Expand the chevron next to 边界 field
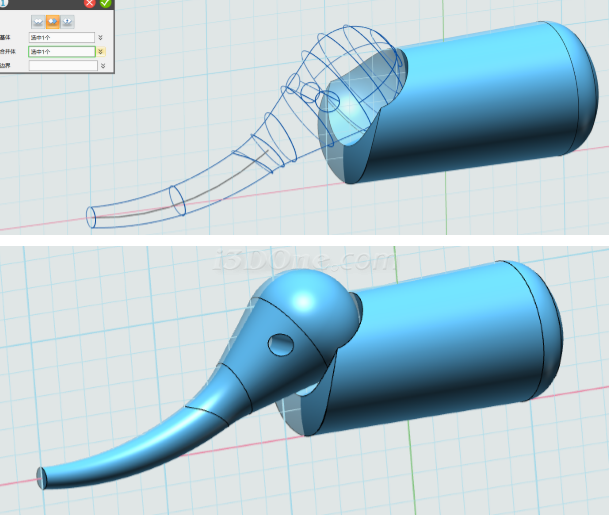Viewport: 610px width, 520px height. coord(102,66)
